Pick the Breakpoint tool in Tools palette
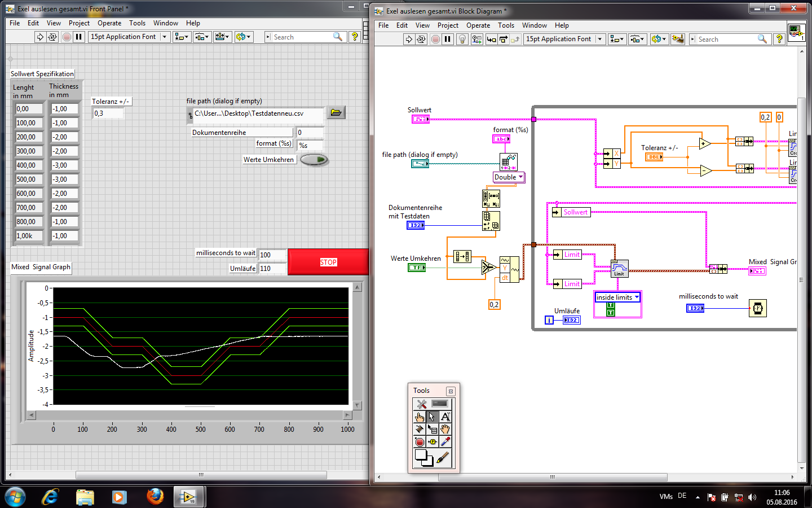This screenshot has width=812, height=508. (420, 442)
